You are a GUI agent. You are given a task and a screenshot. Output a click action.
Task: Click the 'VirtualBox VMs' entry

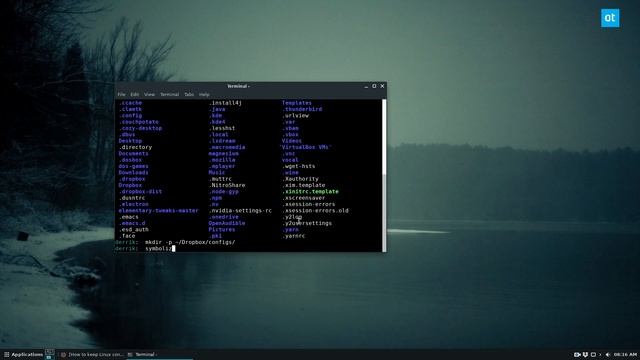point(306,147)
